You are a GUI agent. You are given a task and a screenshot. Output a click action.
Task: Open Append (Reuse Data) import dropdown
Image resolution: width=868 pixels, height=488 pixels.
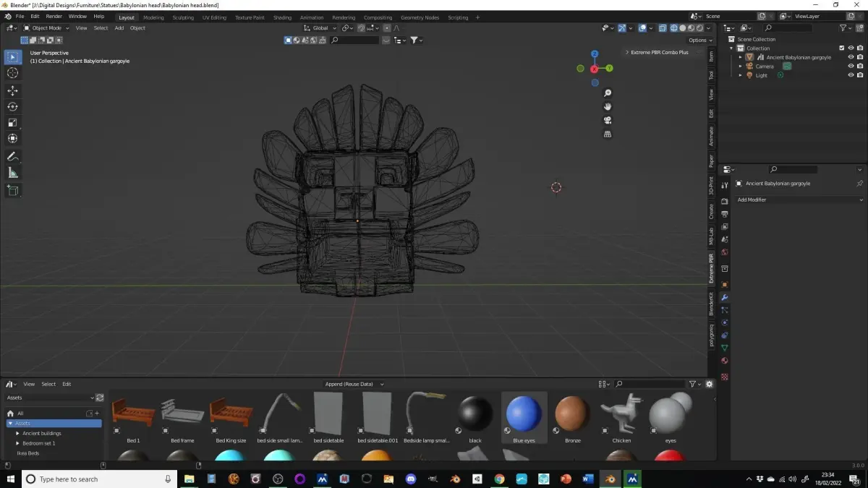(354, 384)
